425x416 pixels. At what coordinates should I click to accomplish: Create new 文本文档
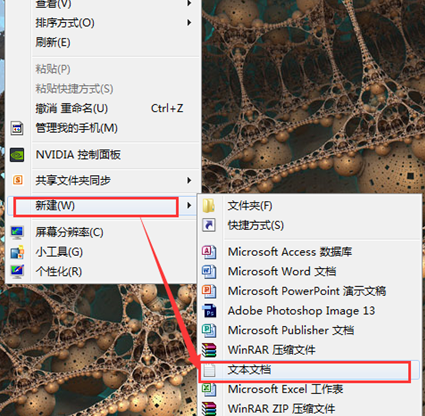249,370
